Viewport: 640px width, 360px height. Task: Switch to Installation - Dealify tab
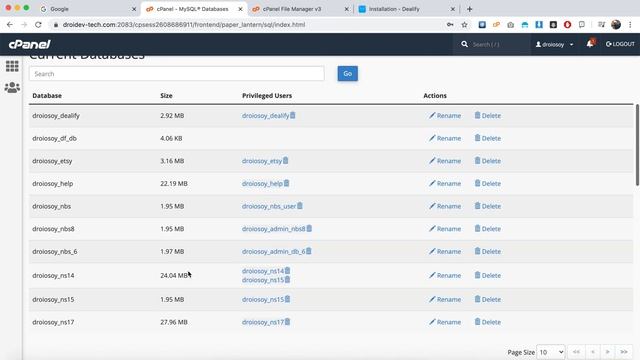pos(407,9)
